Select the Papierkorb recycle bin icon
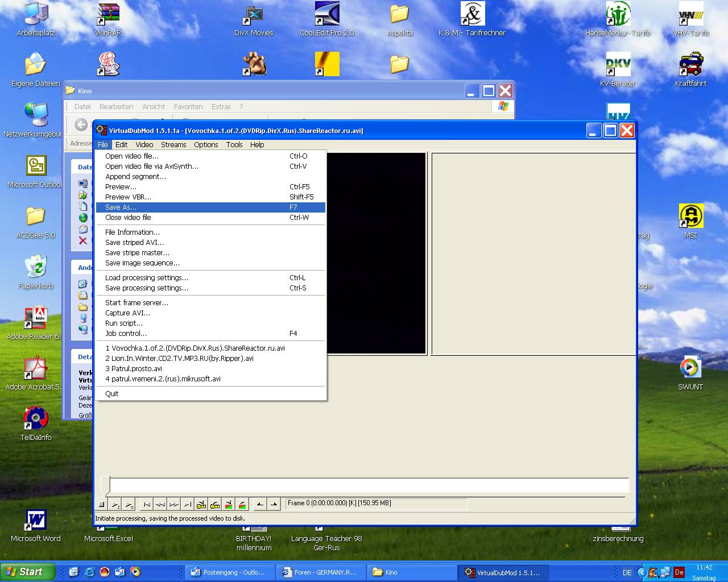Viewport: 728px width, 582px height. coord(36,273)
